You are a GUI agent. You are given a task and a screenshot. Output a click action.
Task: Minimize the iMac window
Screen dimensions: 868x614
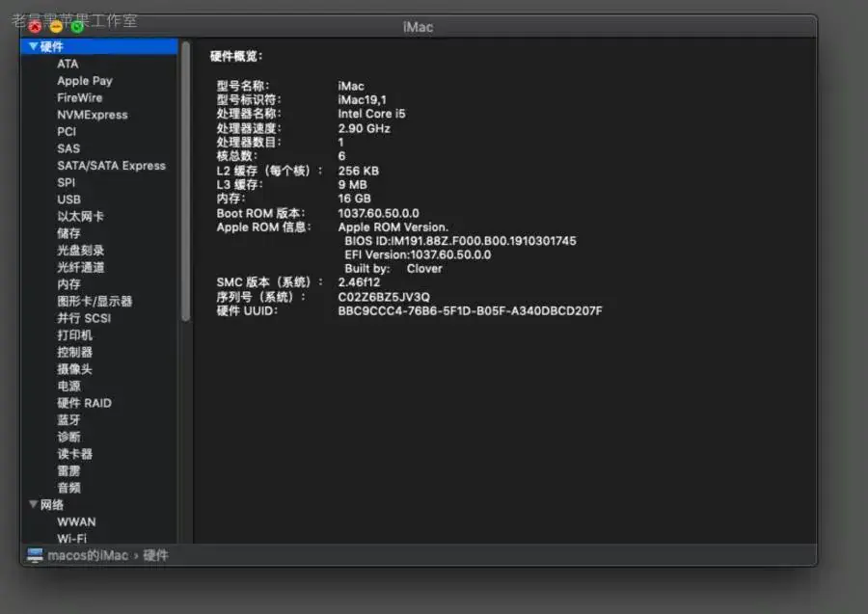pyautogui.click(x=56, y=26)
